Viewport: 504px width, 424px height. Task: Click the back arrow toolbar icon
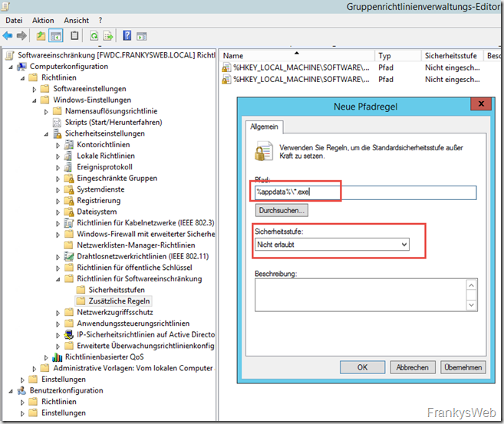8,36
